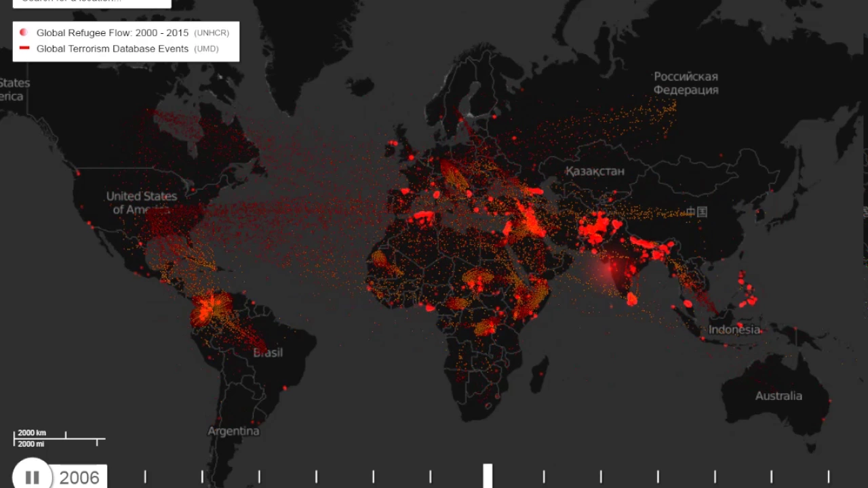Pause the timeline animation
The width and height of the screenshot is (868, 488).
(32, 476)
